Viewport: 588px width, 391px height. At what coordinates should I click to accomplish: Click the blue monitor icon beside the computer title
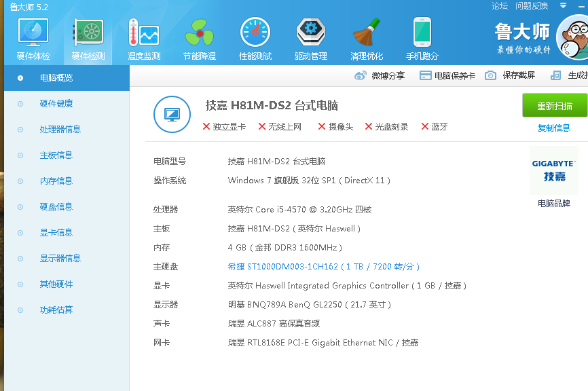[172, 114]
